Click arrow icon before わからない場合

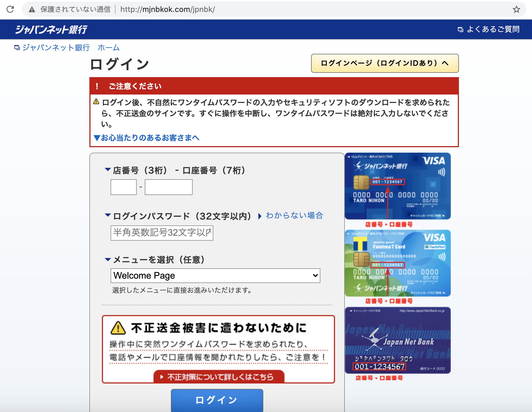point(260,216)
